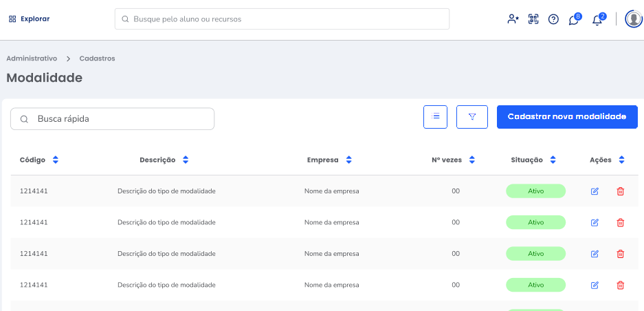Click the filter funnel button

tap(472, 117)
